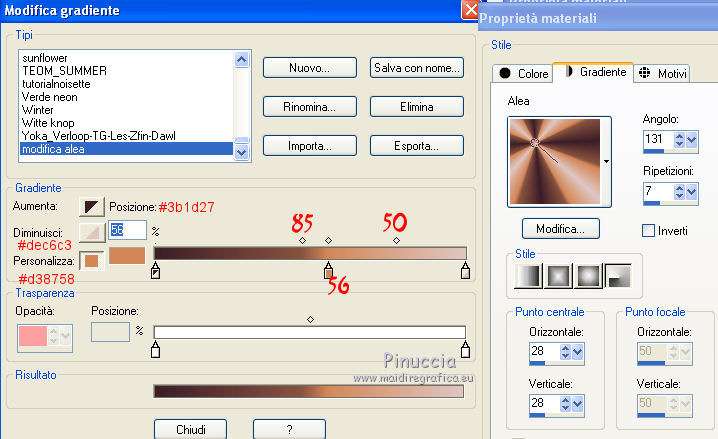Viewport: 718px width, 439px height.
Task: Click the first gradient midpoint diamond under 85
Action: tap(302, 240)
